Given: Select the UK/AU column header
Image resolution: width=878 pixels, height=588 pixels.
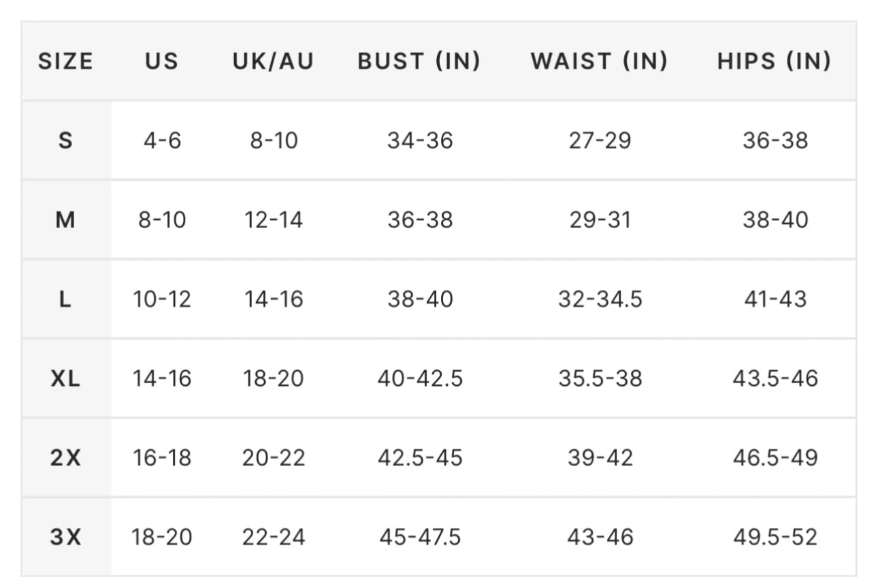Looking at the screenshot, I should click(x=273, y=61).
